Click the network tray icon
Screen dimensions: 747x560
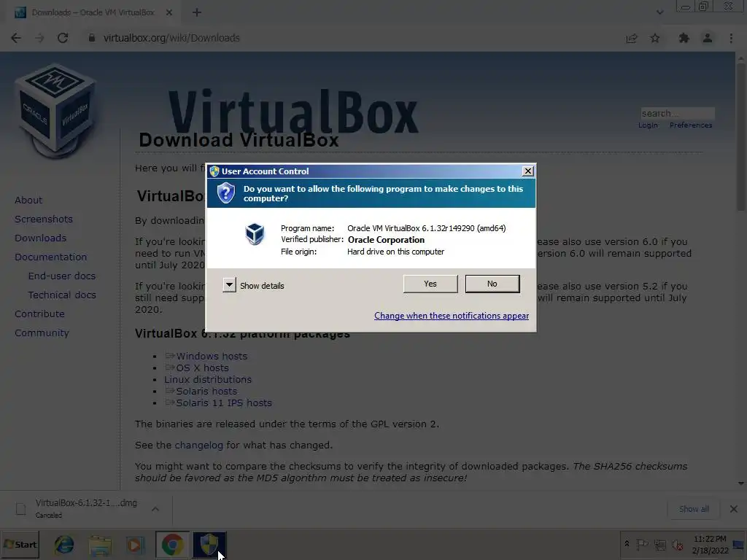pyautogui.click(x=659, y=545)
